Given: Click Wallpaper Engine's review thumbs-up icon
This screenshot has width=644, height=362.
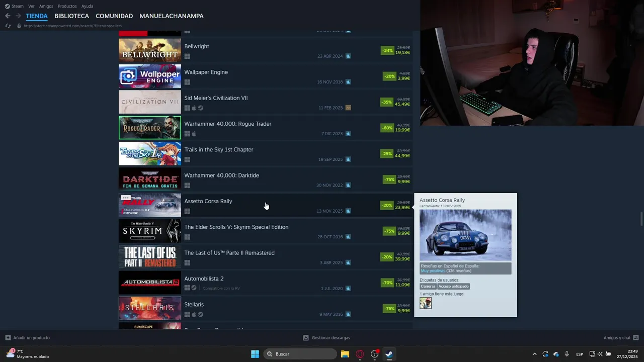Looking at the screenshot, I should point(348,82).
